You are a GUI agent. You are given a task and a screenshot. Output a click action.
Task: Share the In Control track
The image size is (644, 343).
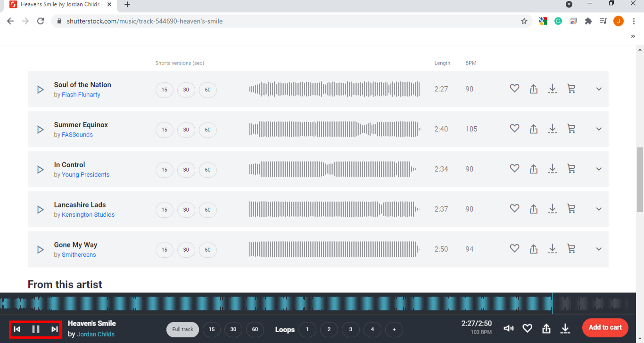point(534,169)
